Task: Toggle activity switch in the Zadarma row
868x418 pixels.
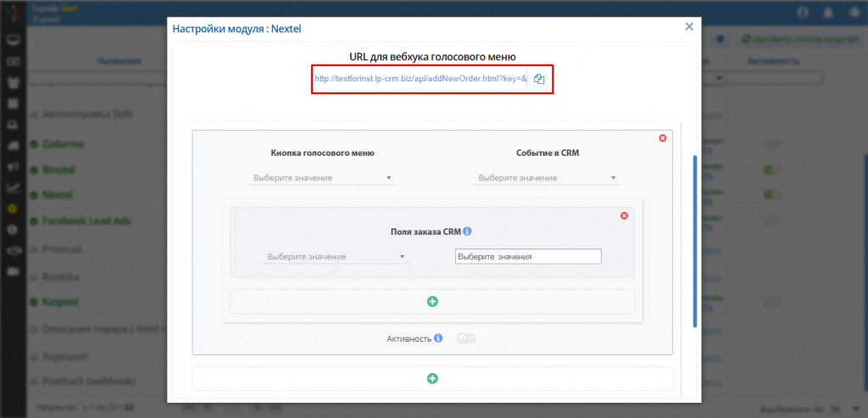Action: pyautogui.click(x=771, y=144)
